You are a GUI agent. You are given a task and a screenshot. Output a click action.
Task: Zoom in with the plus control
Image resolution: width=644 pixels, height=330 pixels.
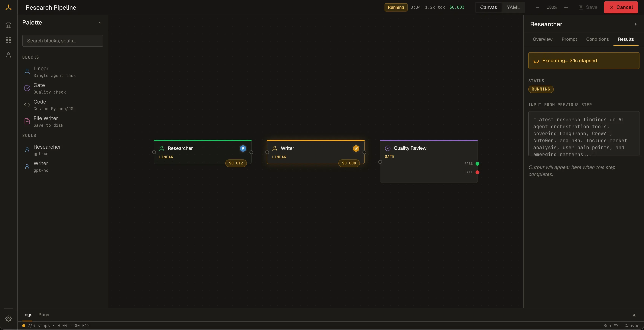click(x=566, y=7)
